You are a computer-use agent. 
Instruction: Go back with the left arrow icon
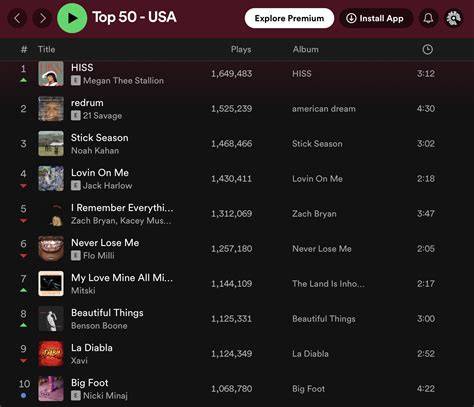coord(18,18)
